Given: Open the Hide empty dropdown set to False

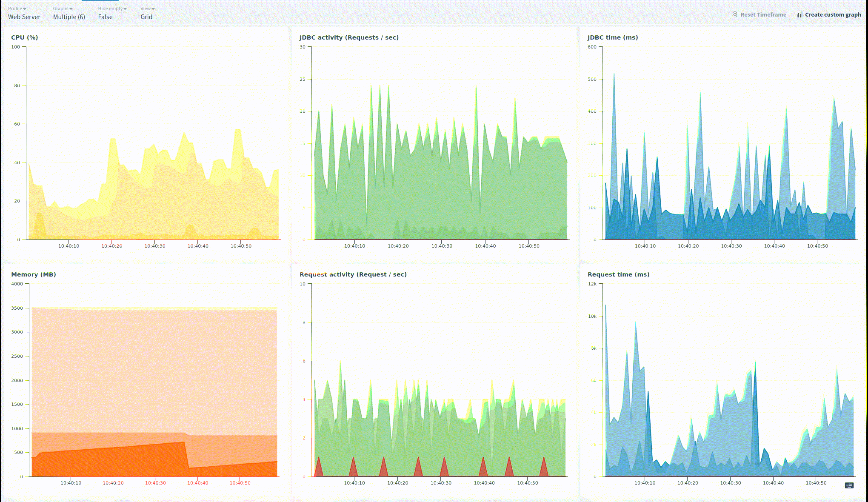Looking at the screenshot, I should (x=112, y=13).
